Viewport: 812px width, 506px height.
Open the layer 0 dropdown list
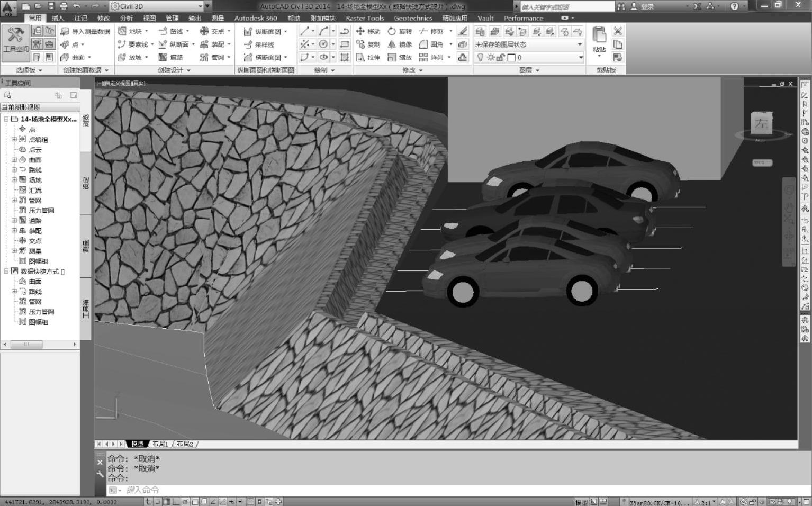tap(581, 57)
